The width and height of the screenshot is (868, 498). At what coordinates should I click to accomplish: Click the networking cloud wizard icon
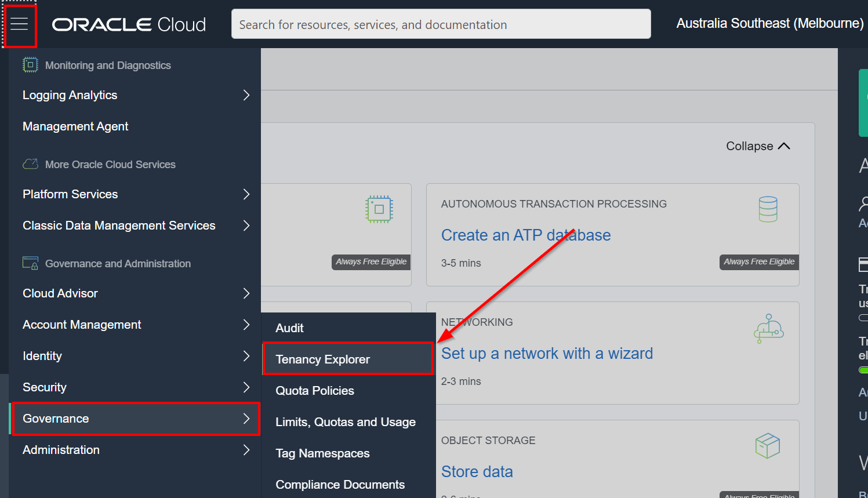coord(768,329)
